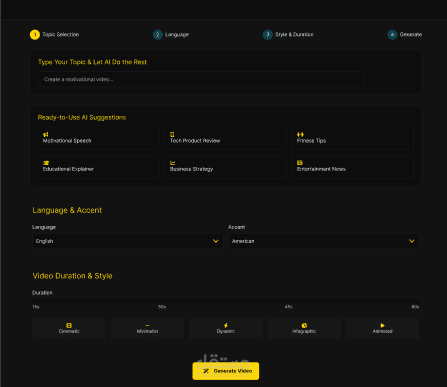Click the 60s duration label
Image resolution: width=447 pixels, height=387 pixels.
[x=415, y=307]
